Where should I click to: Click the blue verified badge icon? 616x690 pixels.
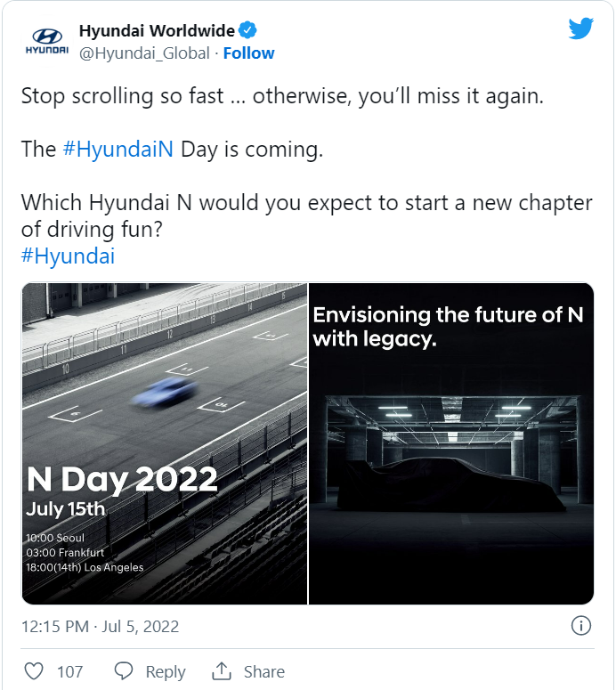coord(250,32)
